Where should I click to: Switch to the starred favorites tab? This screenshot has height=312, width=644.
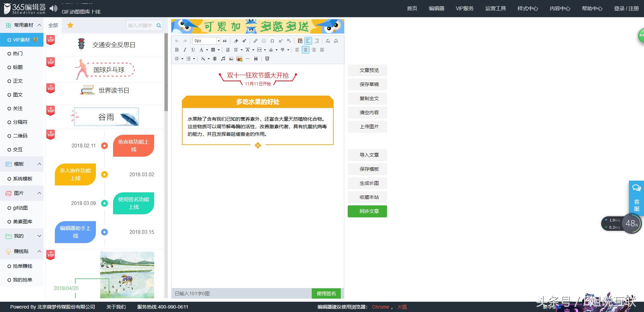71,25
